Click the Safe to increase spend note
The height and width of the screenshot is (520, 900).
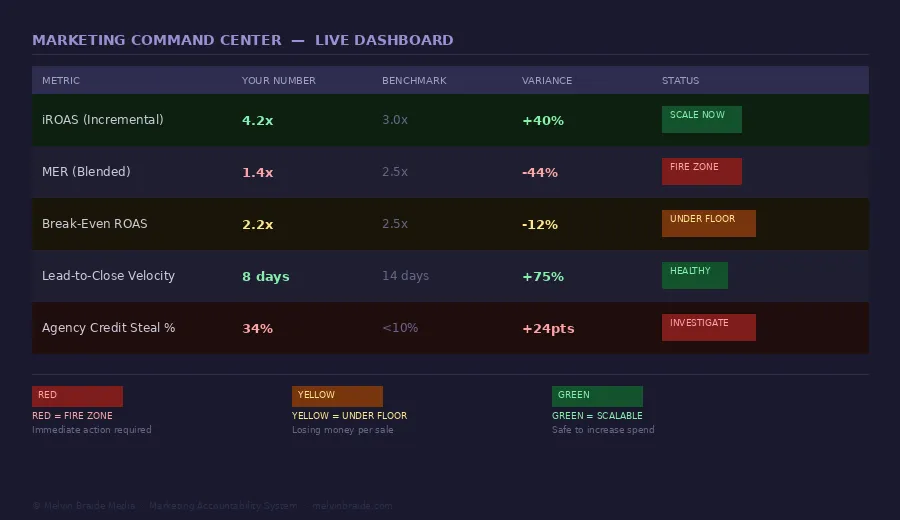pyautogui.click(x=603, y=430)
